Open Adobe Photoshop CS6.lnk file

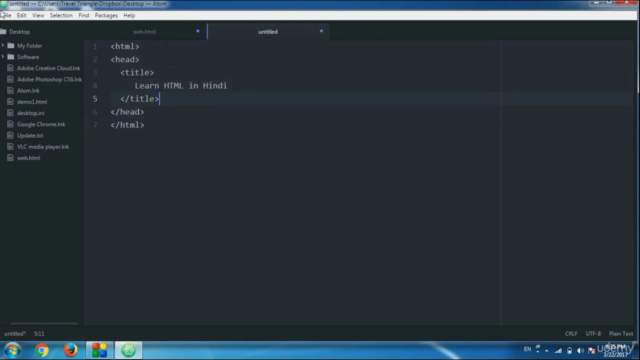49,79
